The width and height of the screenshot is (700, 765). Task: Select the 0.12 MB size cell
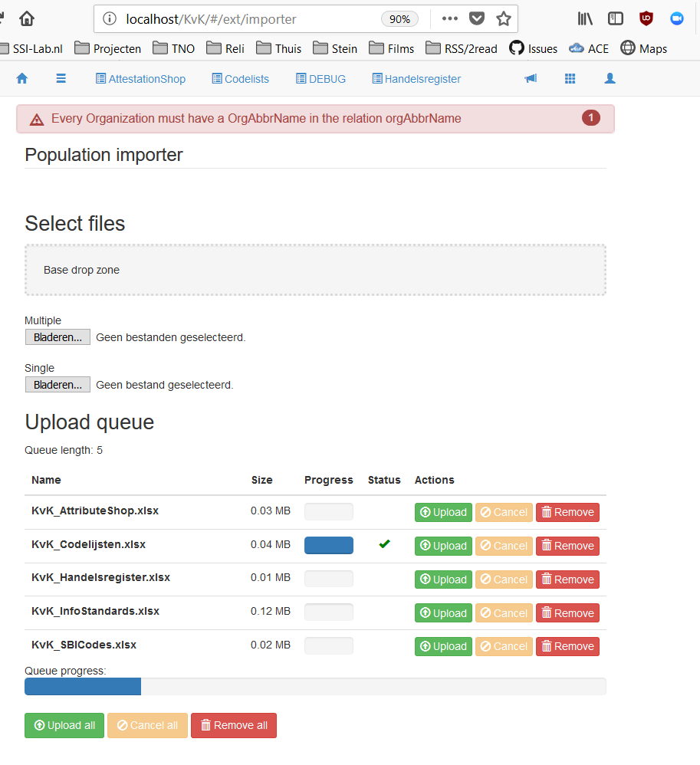click(x=271, y=611)
